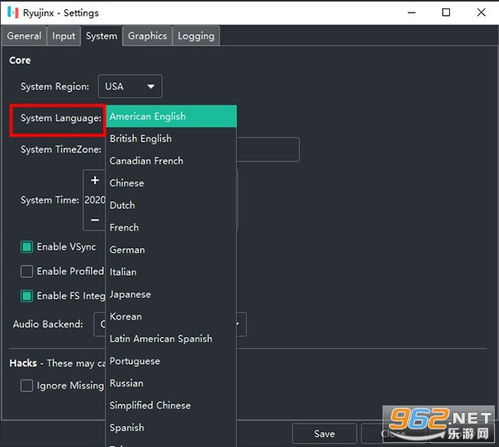This screenshot has height=447, width=499.
Task: Toggle Enable FS Integrity checkbox
Action: pyautogui.click(x=27, y=296)
